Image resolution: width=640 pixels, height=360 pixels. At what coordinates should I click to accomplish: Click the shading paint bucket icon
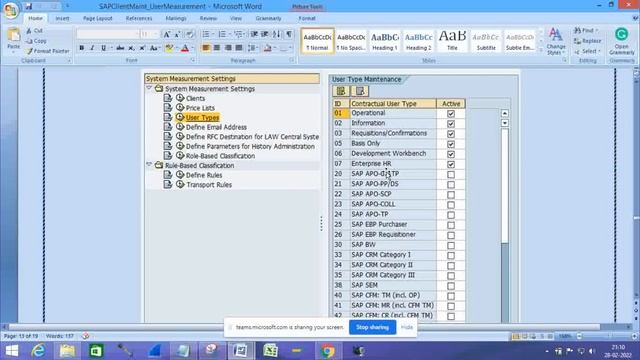pos(267,48)
